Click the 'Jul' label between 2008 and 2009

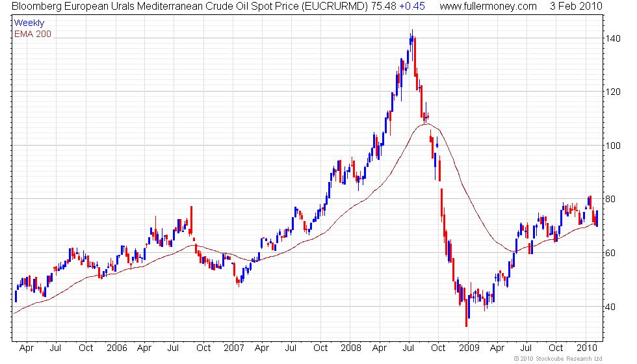click(x=408, y=348)
